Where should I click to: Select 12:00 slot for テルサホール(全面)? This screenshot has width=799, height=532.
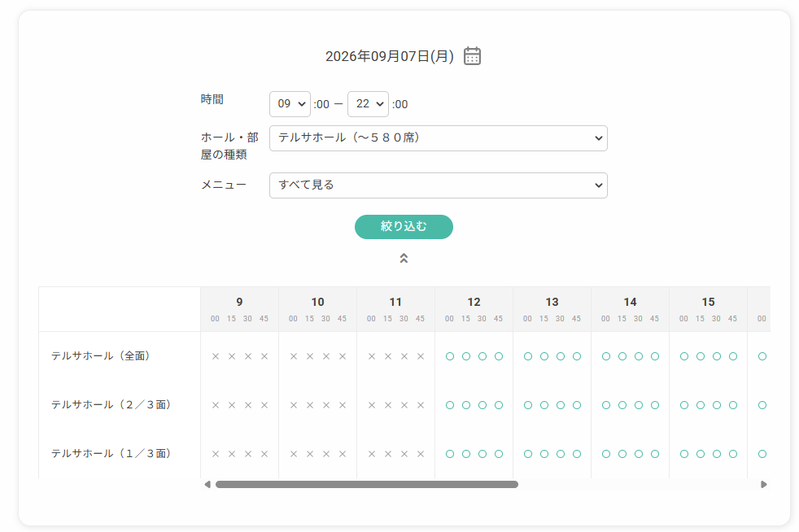click(450, 356)
